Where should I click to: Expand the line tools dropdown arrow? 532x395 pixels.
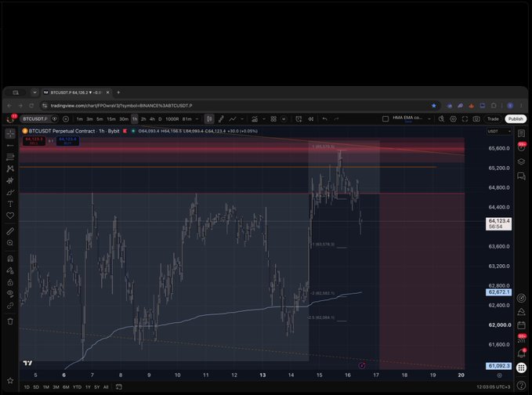click(x=242, y=119)
